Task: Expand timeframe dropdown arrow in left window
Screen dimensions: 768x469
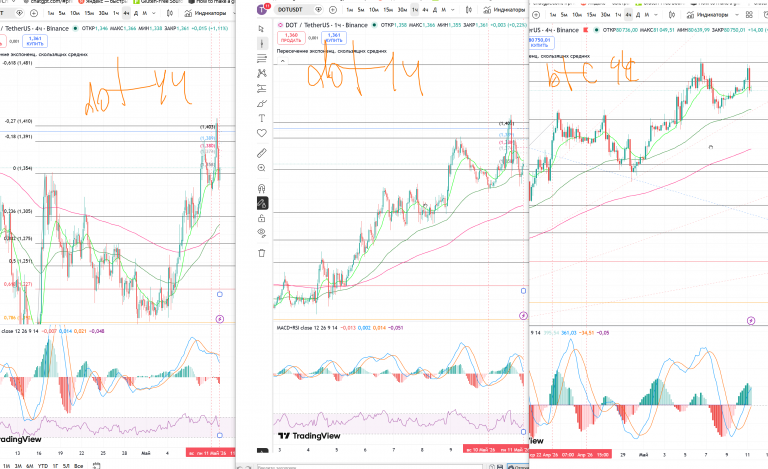Action: (154, 13)
